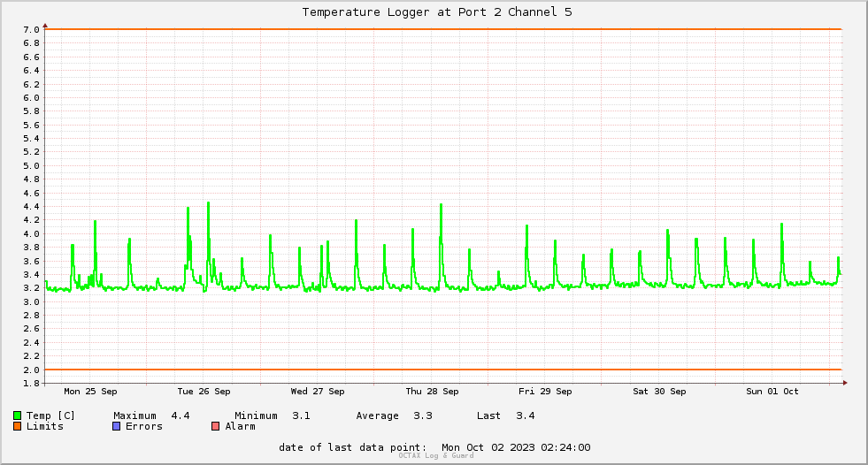Select the 'Alarm' legend label

point(240,426)
